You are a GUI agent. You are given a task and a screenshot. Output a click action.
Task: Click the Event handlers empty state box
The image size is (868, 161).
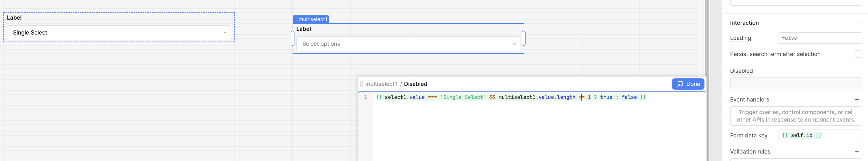[x=796, y=116]
